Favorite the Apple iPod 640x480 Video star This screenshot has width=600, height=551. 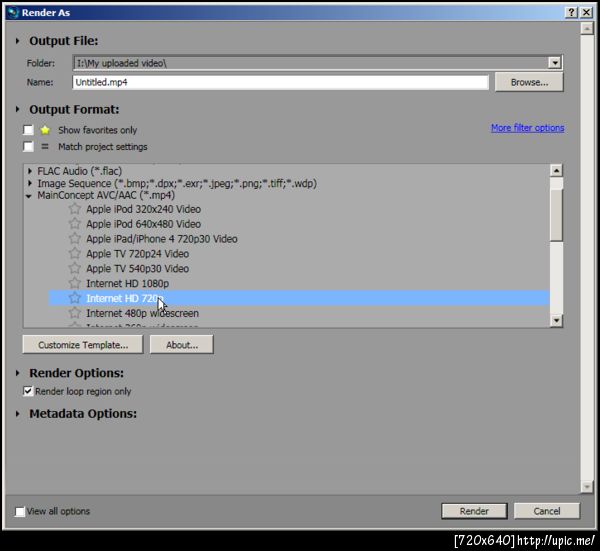(x=75, y=224)
